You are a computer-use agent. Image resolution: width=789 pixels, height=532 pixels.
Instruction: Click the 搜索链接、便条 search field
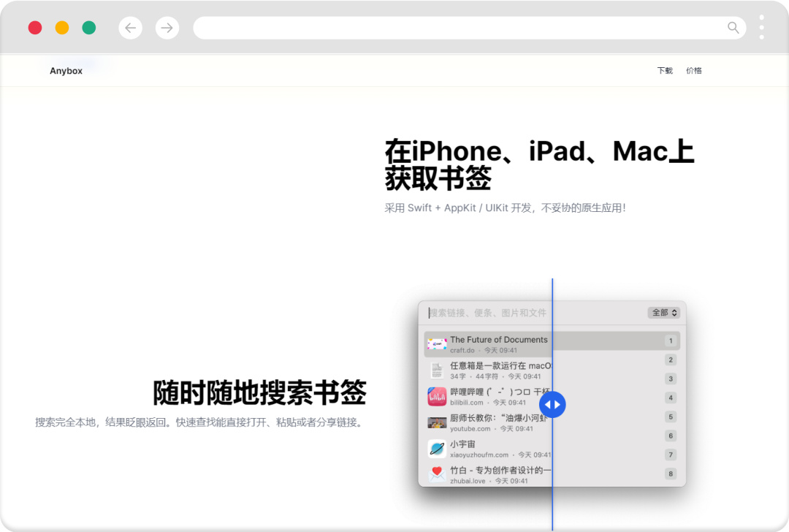pyautogui.click(x=487, y=313)
